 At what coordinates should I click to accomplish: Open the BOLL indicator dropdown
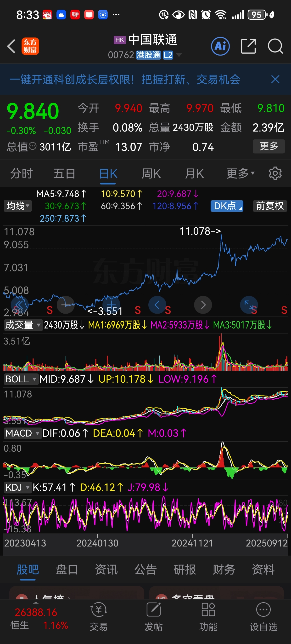[21, 379]
